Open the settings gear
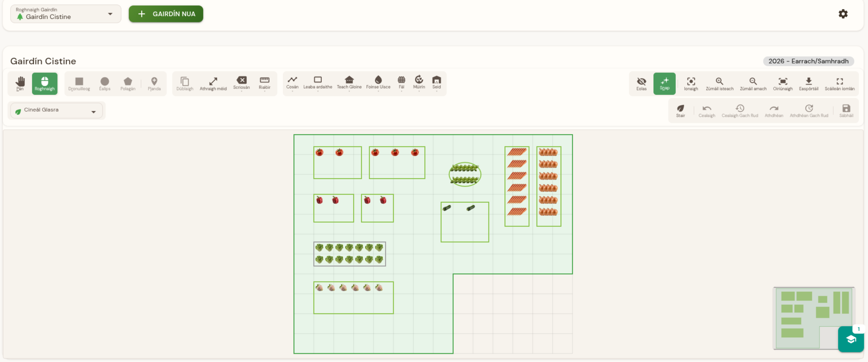This screenshot has height=362, width=868. 843,14
